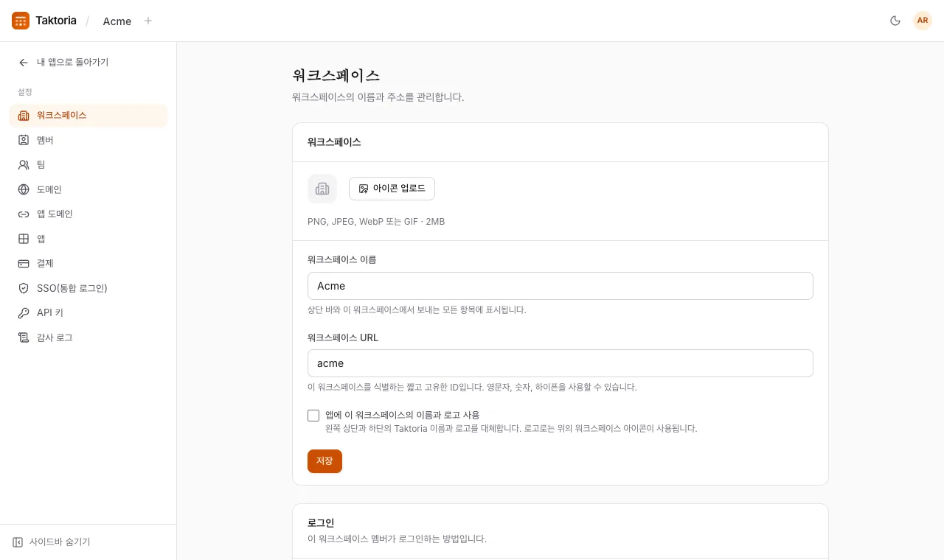944x560 pixels.
Task: Click the 감사 로그 scroll icon
Action: pos(24,337)
